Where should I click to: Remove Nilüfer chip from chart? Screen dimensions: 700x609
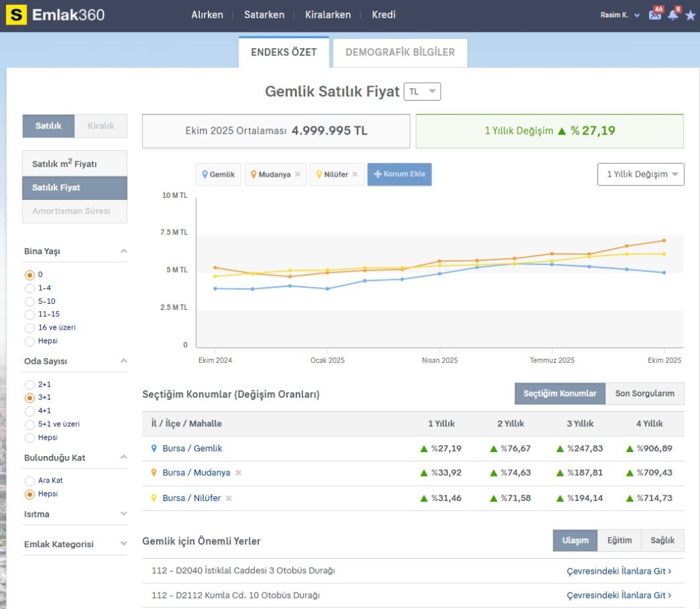(355, 175)
